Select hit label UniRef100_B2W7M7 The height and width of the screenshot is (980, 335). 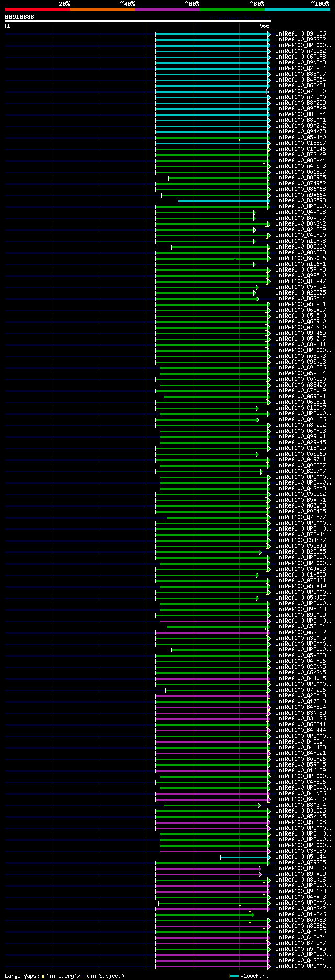click(300, 471)
